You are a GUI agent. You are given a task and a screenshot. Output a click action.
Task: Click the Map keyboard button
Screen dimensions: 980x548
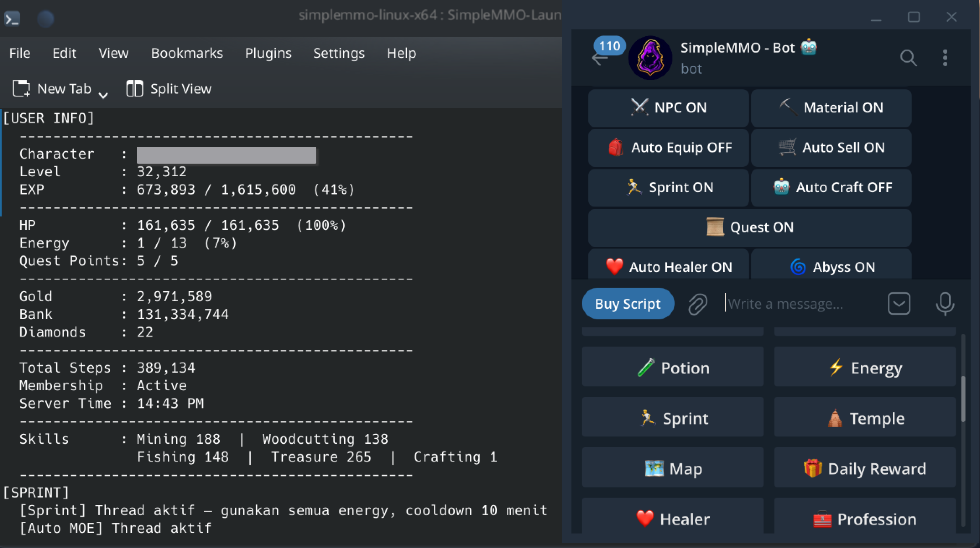[672, 467]
